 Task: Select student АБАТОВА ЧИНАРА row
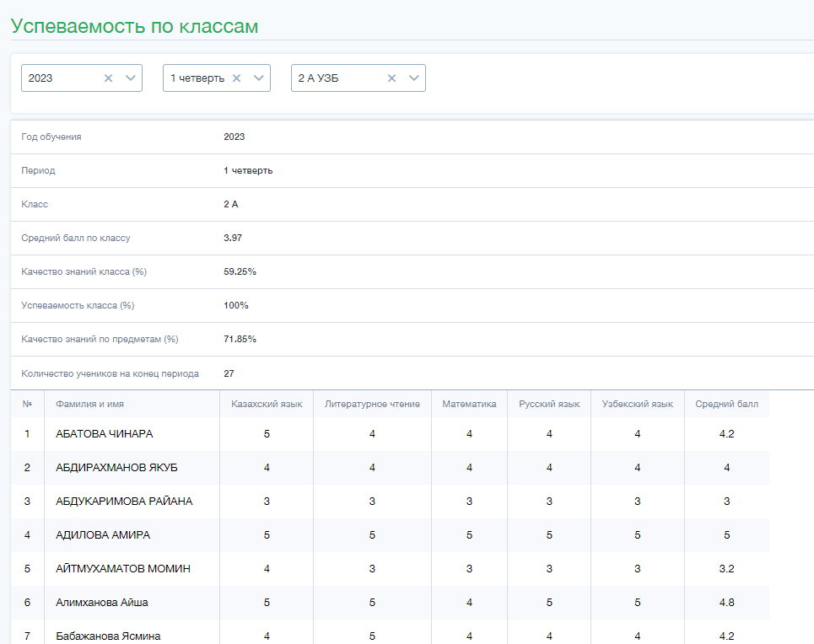[x=390, y=434]
